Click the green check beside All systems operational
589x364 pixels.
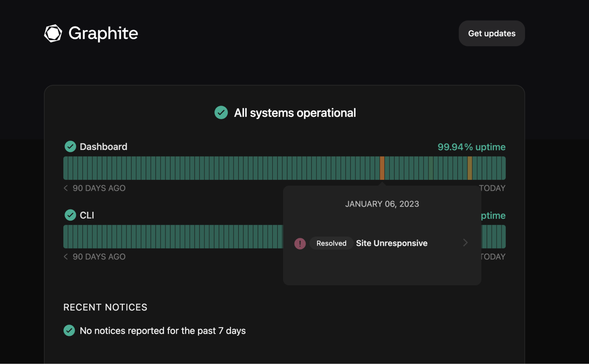[x=221, y=113]
